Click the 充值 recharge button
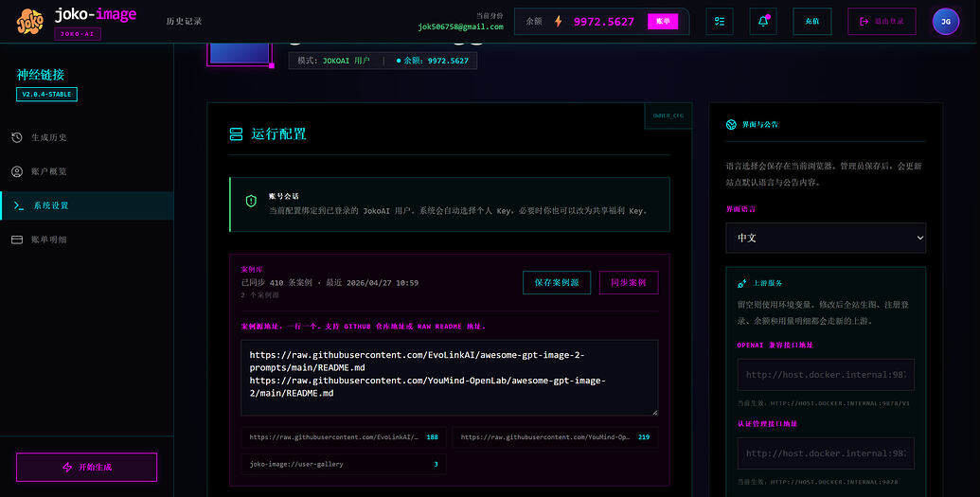 coord(811,21)
